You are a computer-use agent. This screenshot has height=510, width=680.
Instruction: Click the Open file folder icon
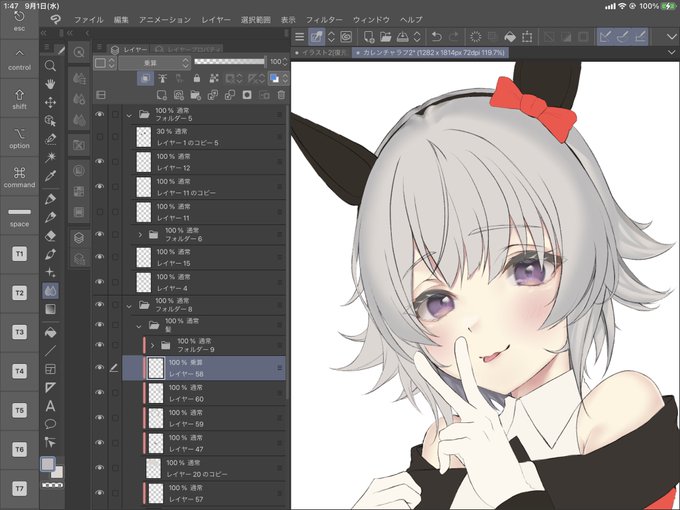386,37
